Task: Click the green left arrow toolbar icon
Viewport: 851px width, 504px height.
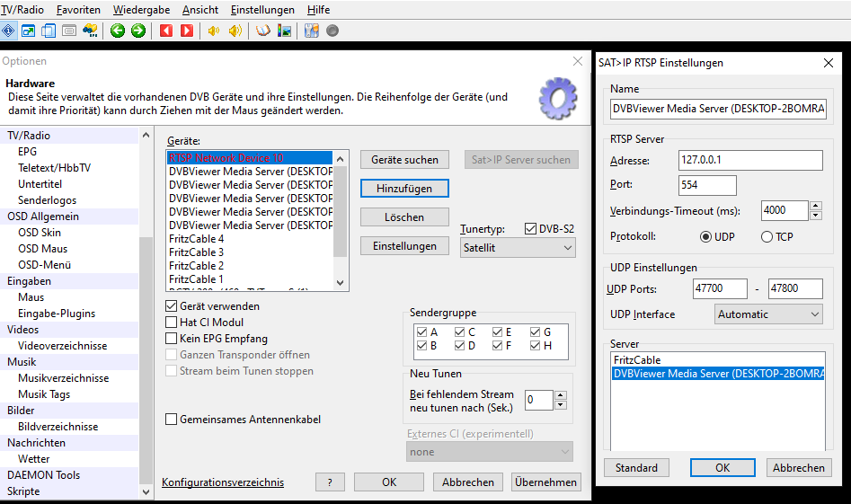Action: coord(118,31)
